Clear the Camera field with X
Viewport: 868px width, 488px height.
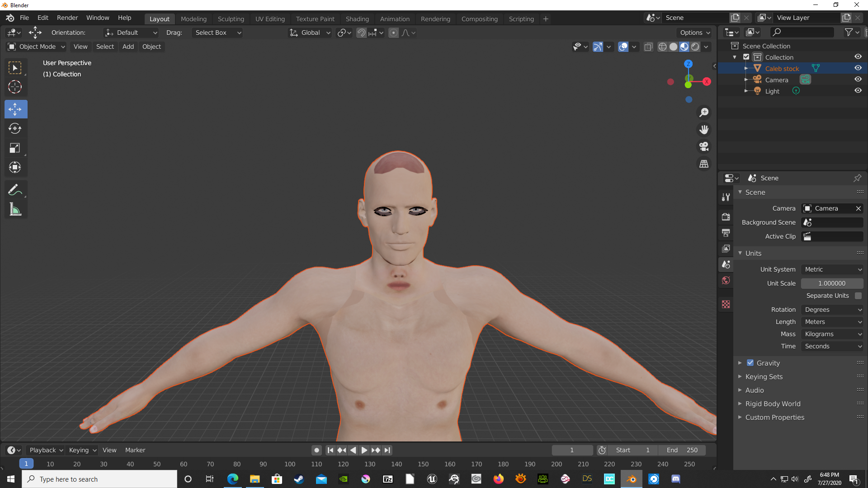click(x=858, y=208)
